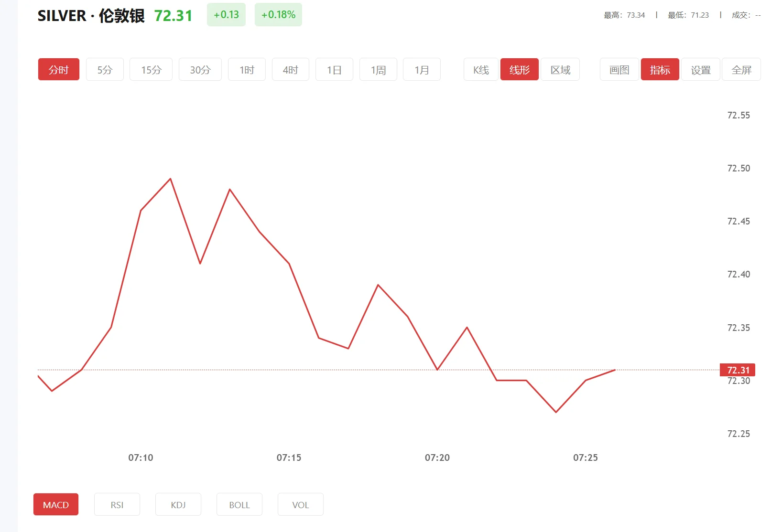Switch to the 1日 daily timeframe
Viewport: 782px width, 532px height.
click(x=334, y=69)
